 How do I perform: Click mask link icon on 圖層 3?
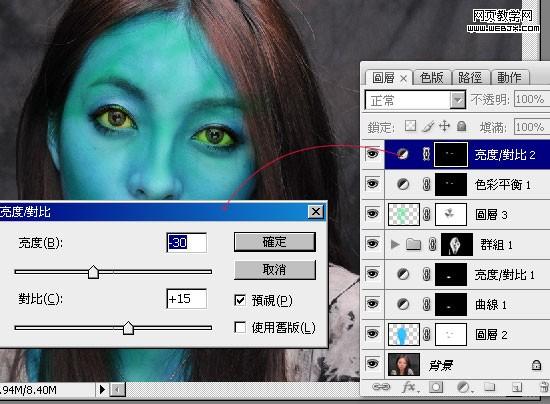point(426,214)
